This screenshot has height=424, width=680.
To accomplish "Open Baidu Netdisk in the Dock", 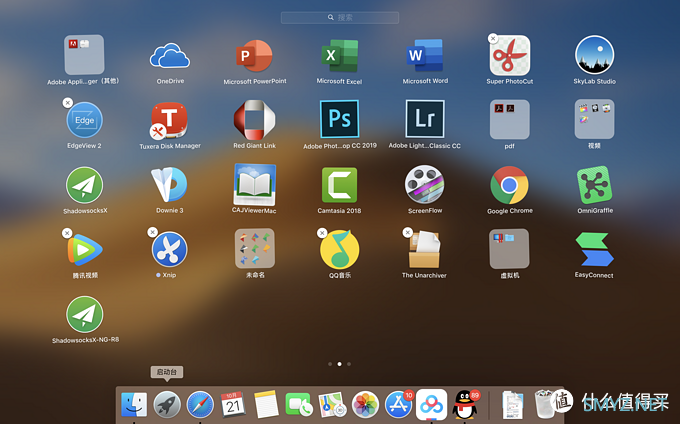I will 432,405.
